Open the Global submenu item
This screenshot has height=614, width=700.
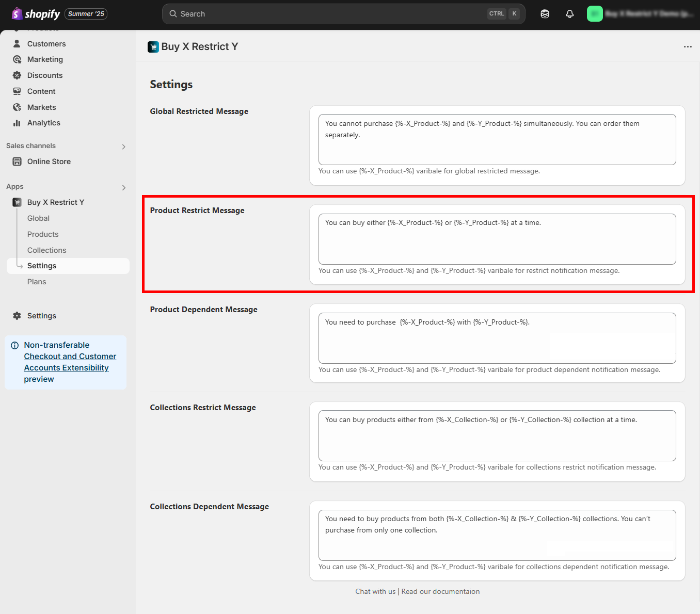coord(38,218)
